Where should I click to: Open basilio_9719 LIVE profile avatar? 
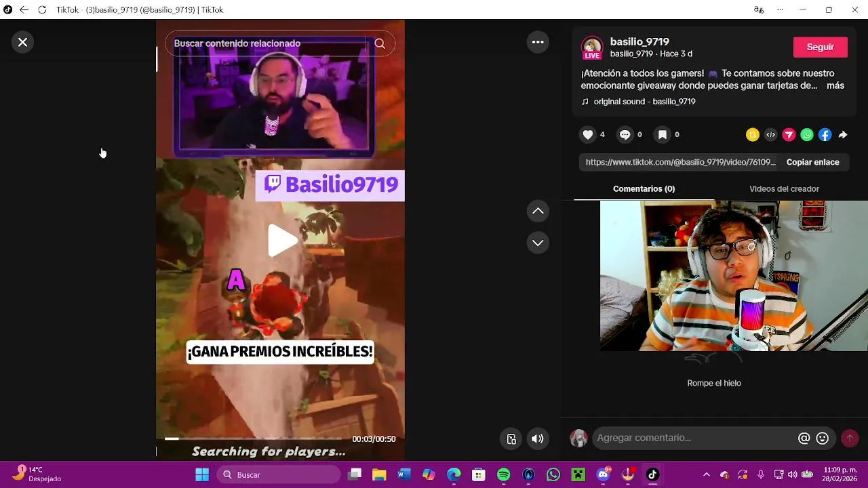tap(592, 47)
